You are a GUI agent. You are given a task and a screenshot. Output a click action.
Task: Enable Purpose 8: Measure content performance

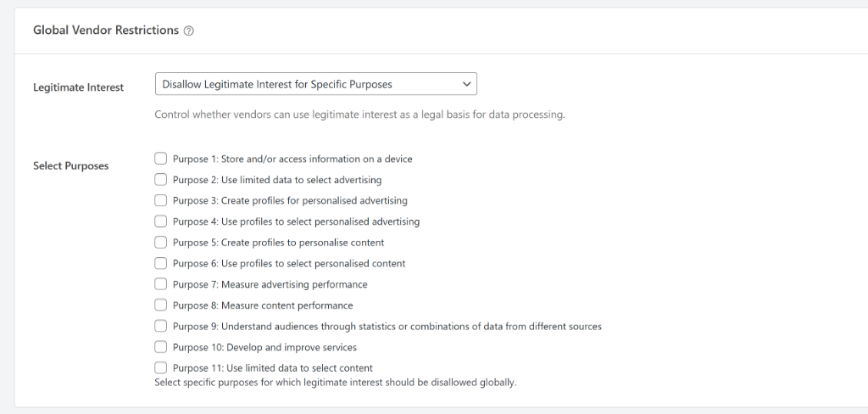point(161,305)
